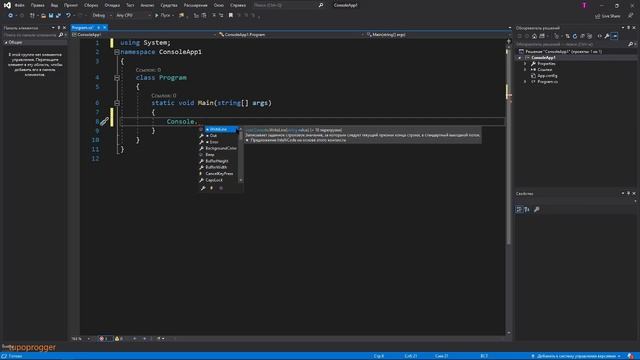640x360 pixels.
Task: Open the Вид menu
Action: (x=54, y=5)
